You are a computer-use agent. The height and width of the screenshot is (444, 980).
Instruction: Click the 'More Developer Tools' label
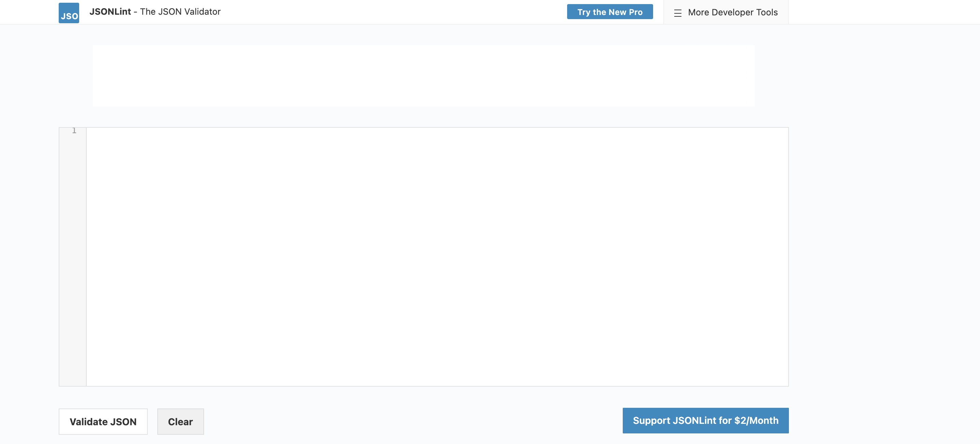point(732,13)
